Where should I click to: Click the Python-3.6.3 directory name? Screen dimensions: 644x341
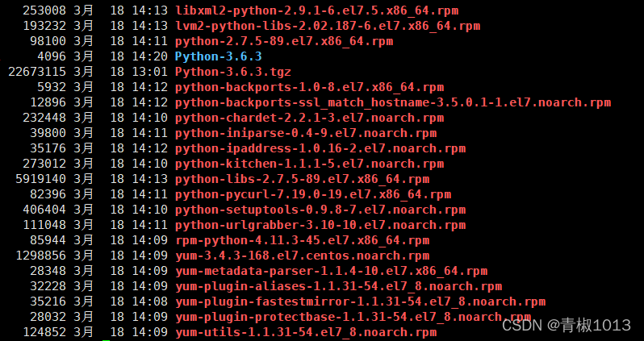tap(219, 56)
